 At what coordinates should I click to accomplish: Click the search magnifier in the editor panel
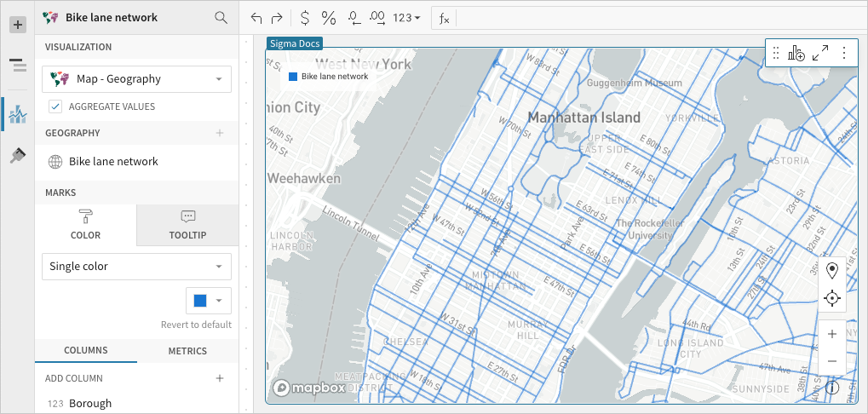(221, 18)
